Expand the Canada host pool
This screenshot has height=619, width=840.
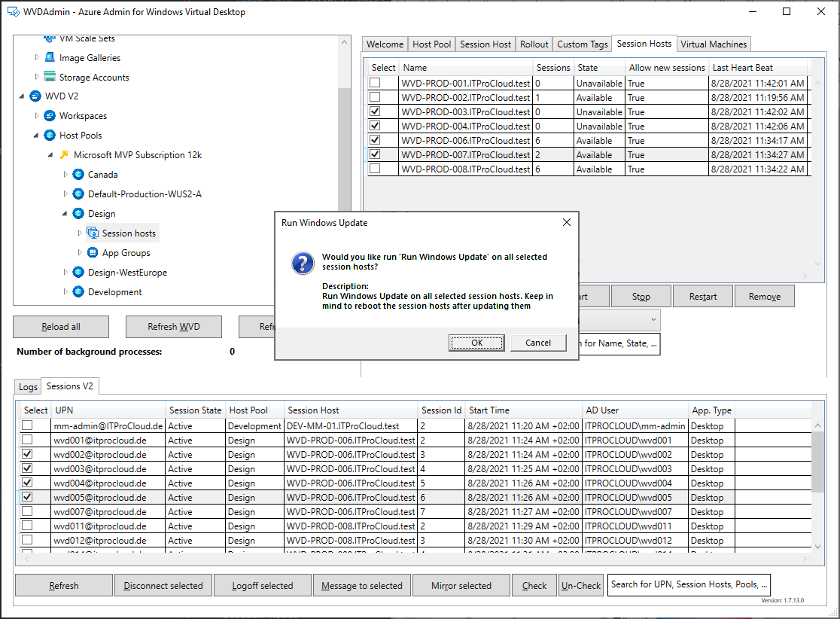click(65, 174)
